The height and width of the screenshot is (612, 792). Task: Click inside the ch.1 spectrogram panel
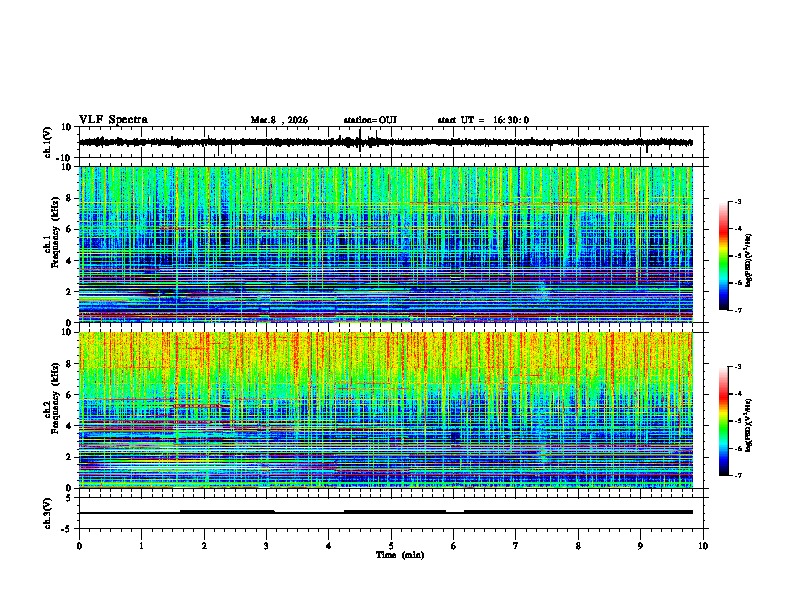[x=386, y=244]
